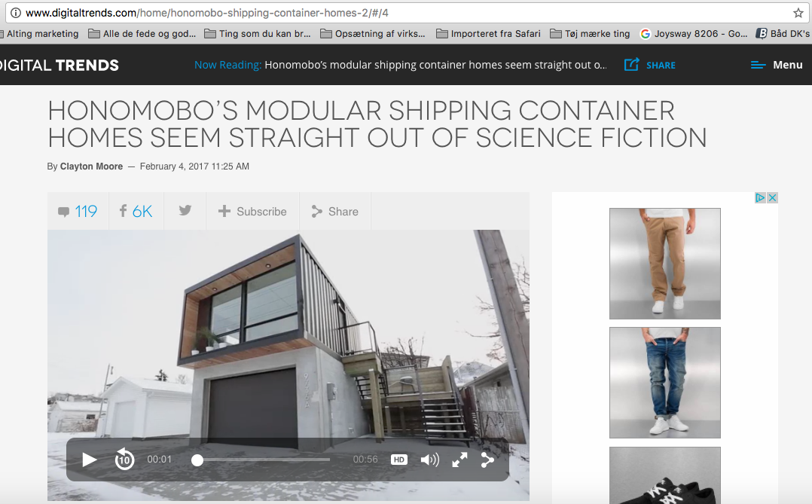Expand the video to fullscreen
The image size is (812, 504).
point(459,460)
